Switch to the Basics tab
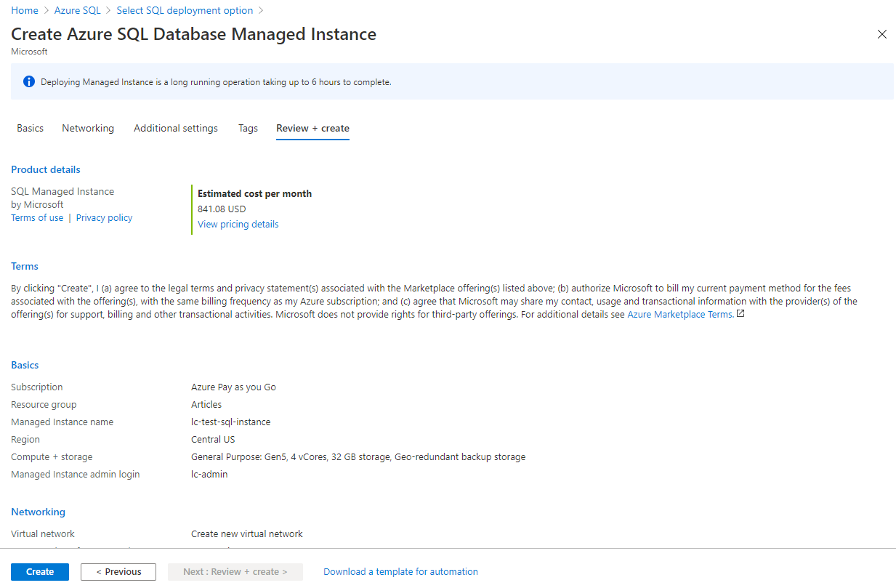Image resolution: width=896 pixels, height=588 pixels. click(x=30, y=128)
